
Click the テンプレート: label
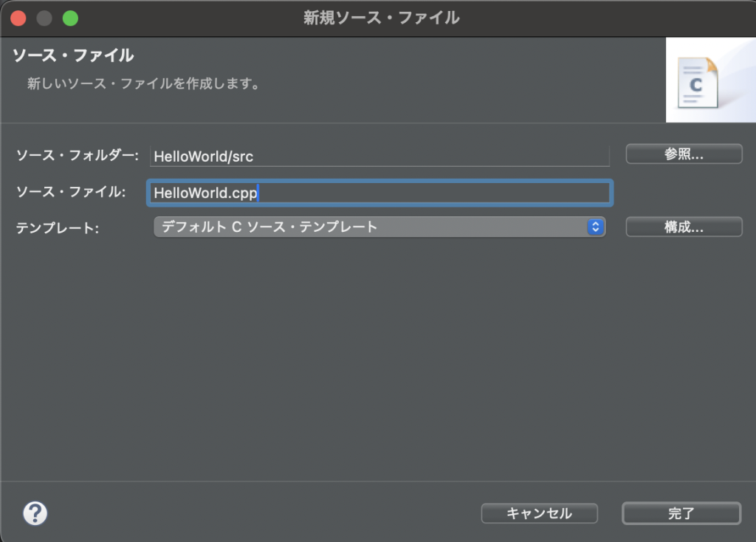[57, 228]
